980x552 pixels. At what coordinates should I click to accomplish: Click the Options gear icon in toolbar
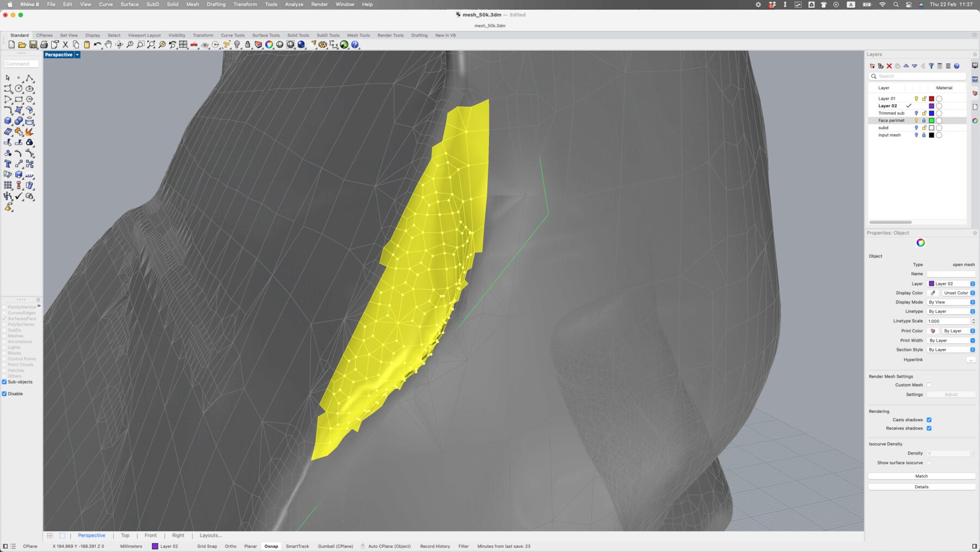pos(323,45)
